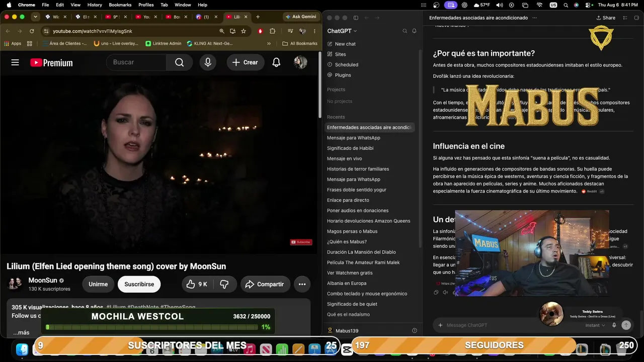Click the YouTube Buscar search field
Viewport: 644px width, 362px height.
click(136, 62)
